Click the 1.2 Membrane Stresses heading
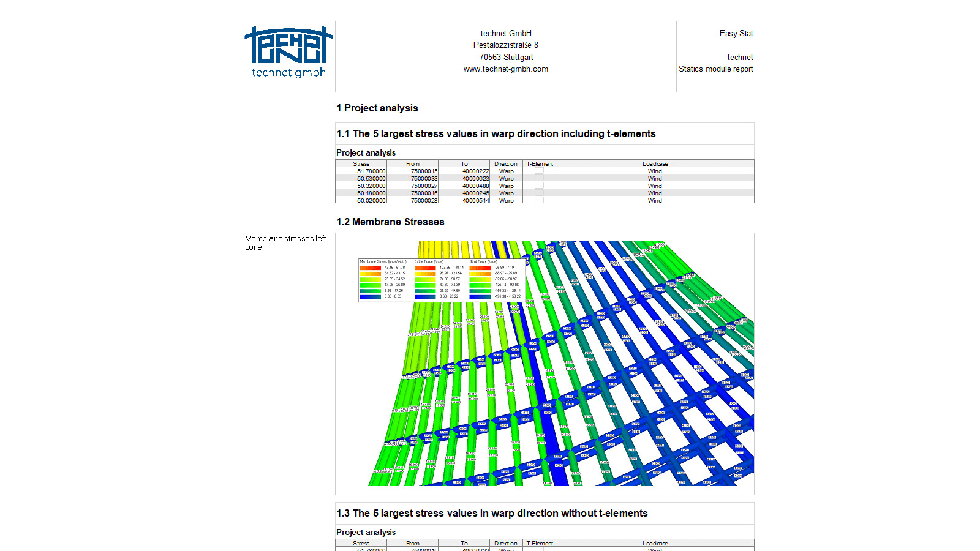This screenshot has height=551, width=980. [390, 222]
